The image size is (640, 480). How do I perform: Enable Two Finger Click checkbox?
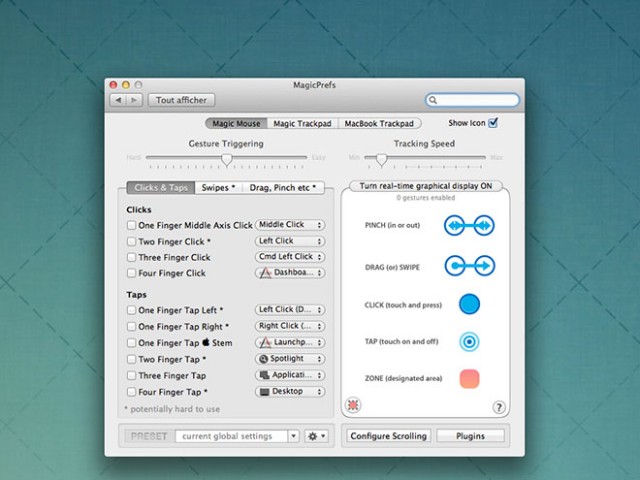tap(131, 242)
